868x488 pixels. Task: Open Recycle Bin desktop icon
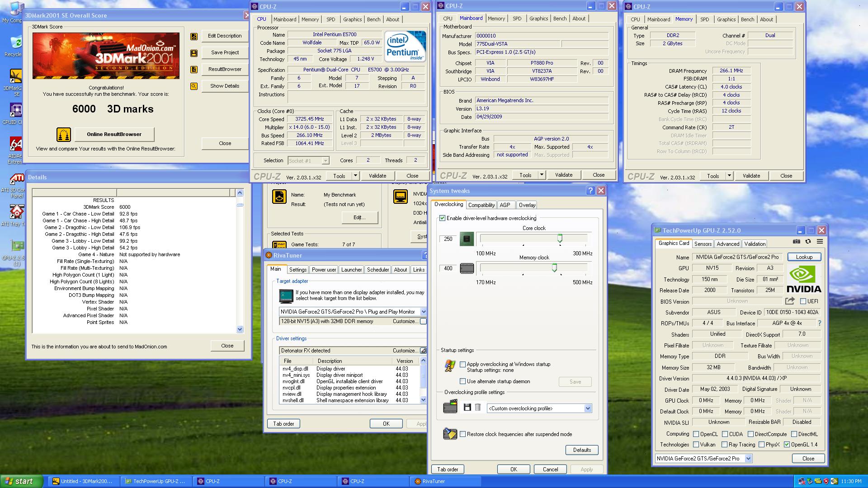(15, 42)
